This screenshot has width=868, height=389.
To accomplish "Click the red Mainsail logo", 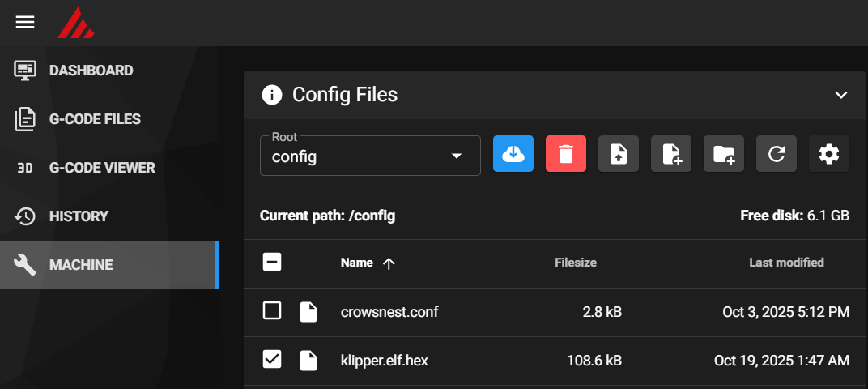I will coord(75,23).
